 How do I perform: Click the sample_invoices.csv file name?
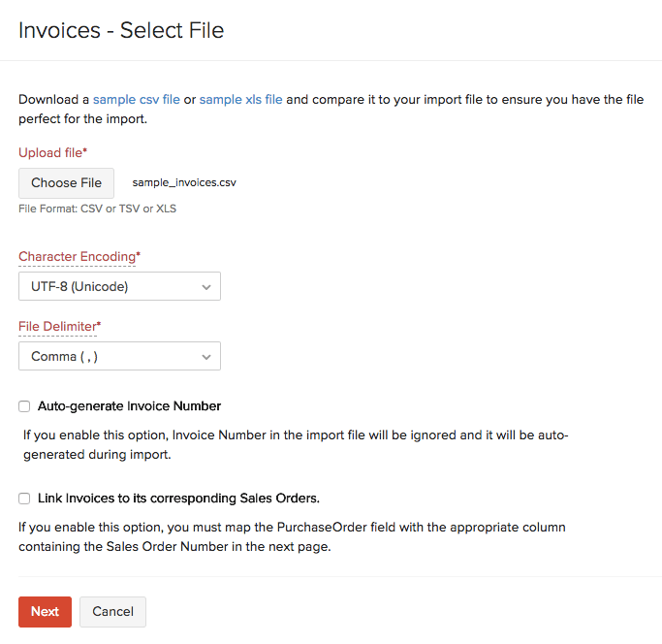pos(184,182)
